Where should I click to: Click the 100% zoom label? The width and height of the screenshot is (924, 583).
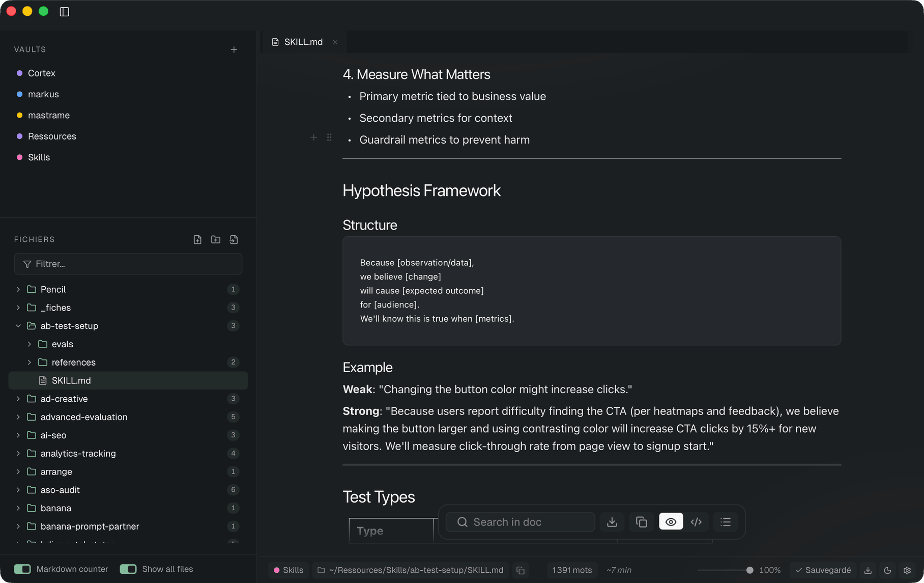coord(769,570)
